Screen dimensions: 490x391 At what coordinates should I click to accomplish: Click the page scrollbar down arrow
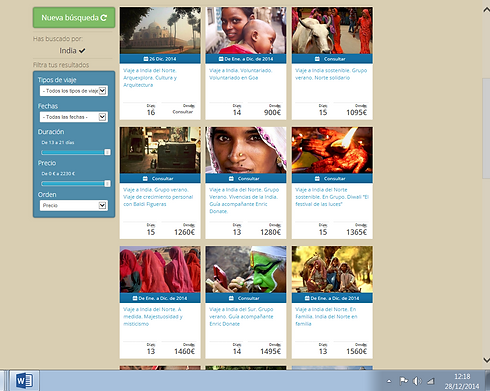[486, 360]
